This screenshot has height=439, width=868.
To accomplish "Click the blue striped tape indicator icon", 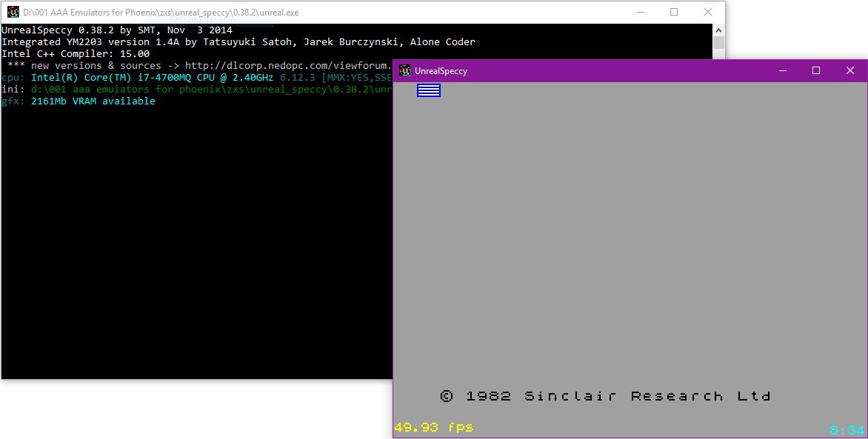I will [429, 90].
